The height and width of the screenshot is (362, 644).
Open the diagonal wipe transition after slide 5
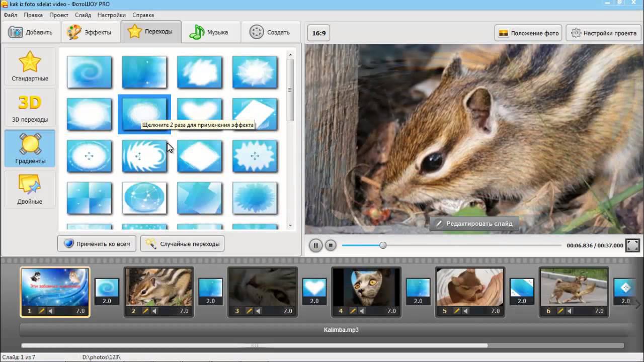click(522, 292)
